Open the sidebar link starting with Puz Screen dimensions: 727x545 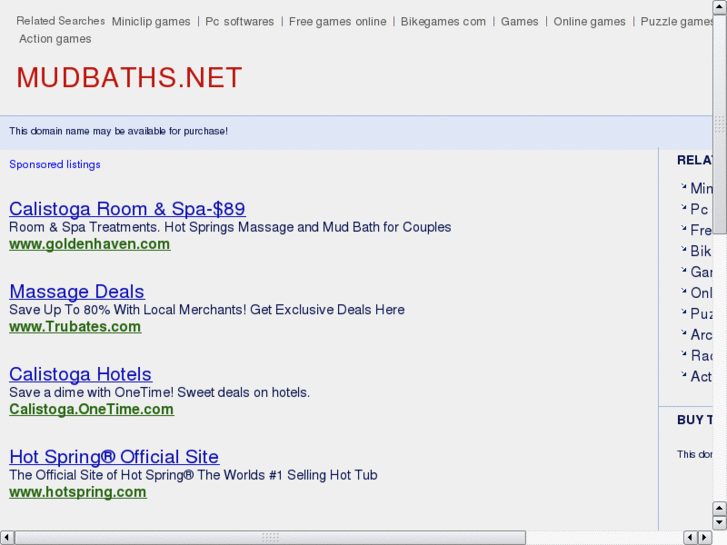point(701,314)
